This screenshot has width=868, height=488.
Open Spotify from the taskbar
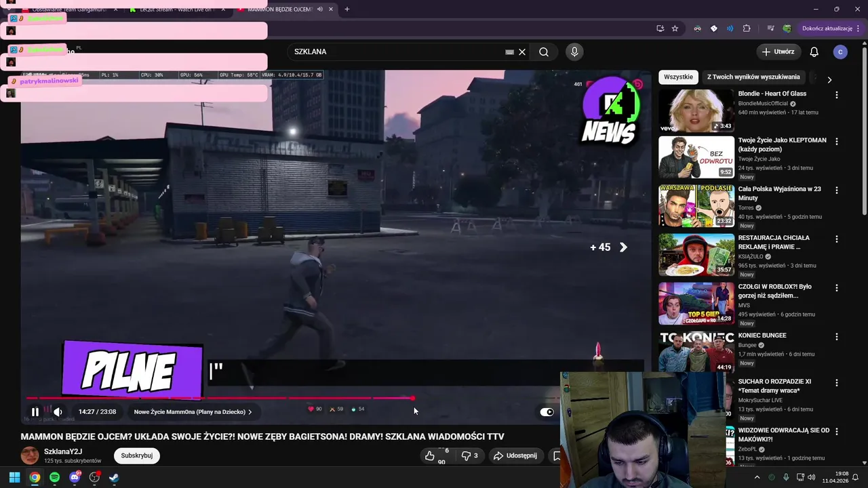pyautogui.click(x=54, y=477)
